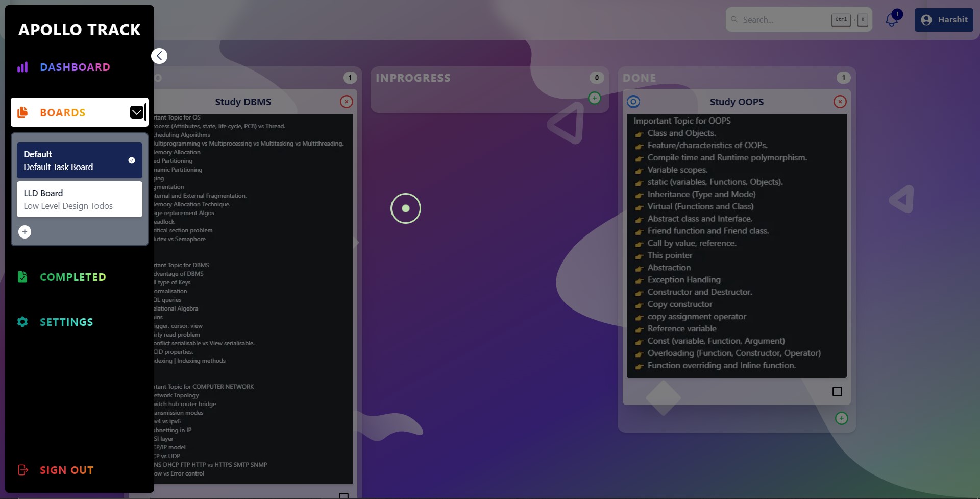The image size is (980, 499).
Task: Click the Dashboard bar chart icon
Action: 22,67
